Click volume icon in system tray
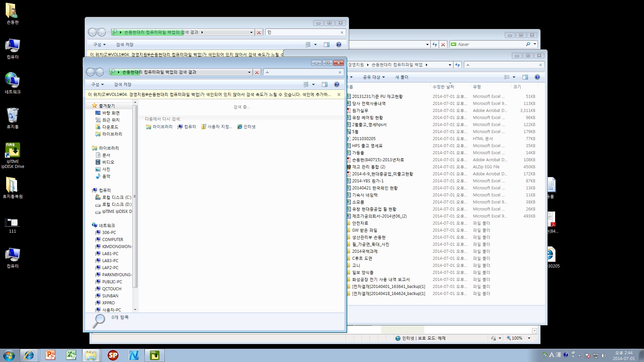 click(604, 355)
